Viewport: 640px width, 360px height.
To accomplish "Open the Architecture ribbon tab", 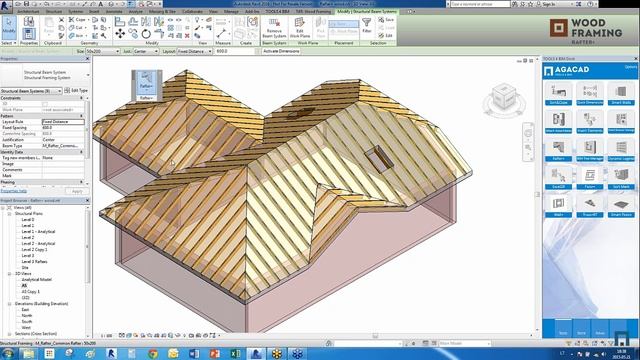I will tap(28, 11).
